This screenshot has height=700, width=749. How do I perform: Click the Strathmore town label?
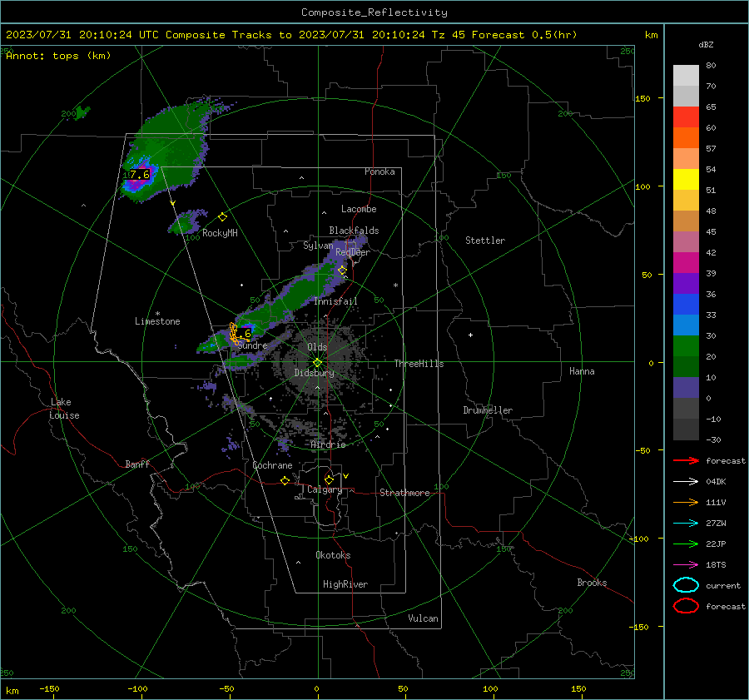404,493
